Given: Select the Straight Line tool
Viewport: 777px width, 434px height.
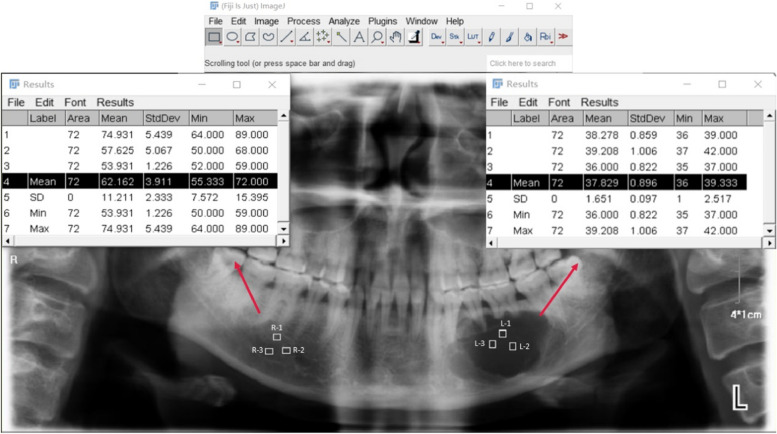Looking at the screenshot, I should [x=286, y=37].
